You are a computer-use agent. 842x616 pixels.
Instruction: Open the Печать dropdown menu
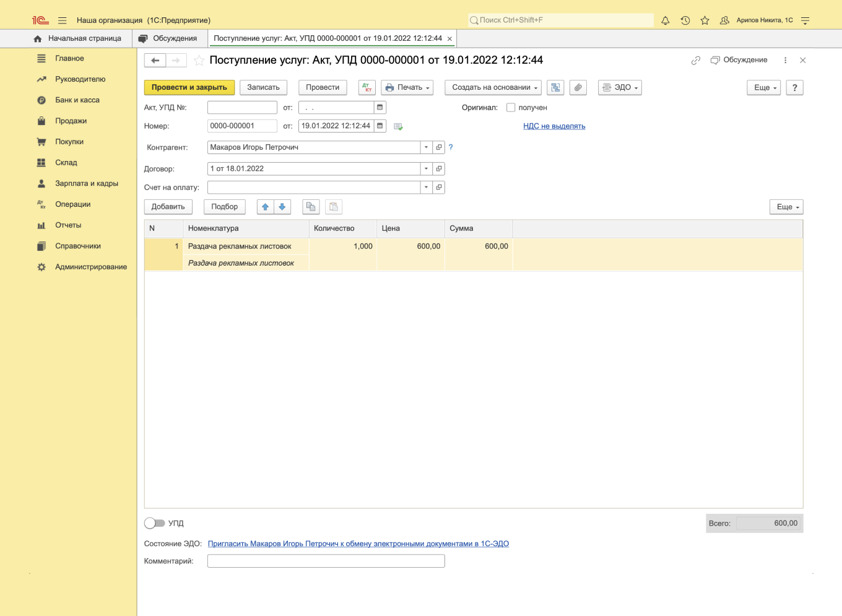407,87
